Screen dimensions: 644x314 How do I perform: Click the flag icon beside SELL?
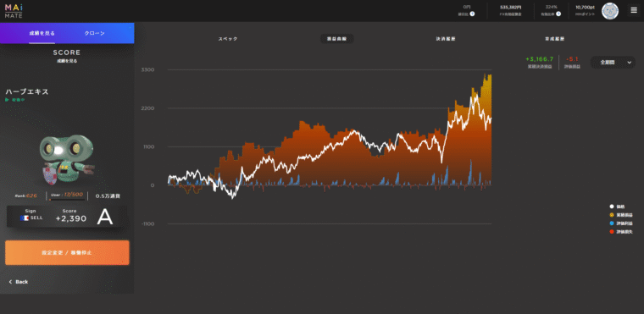(x=25, y=218)
